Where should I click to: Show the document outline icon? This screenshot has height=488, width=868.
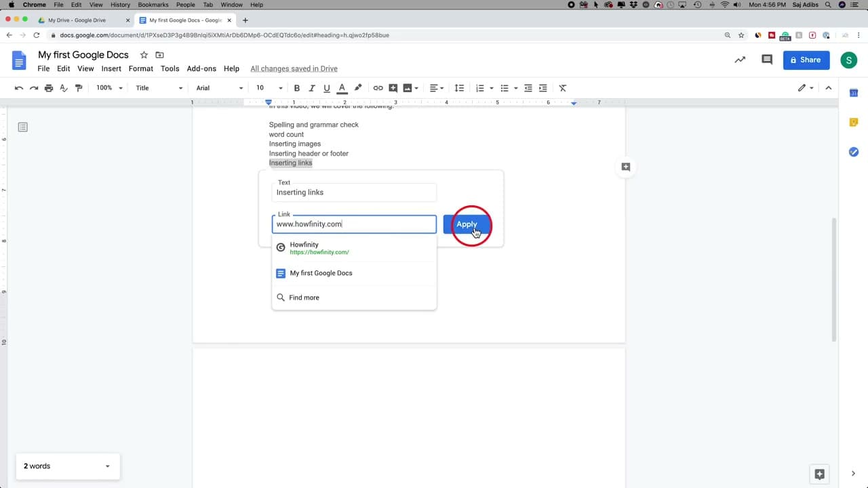(x=23, y=127)
